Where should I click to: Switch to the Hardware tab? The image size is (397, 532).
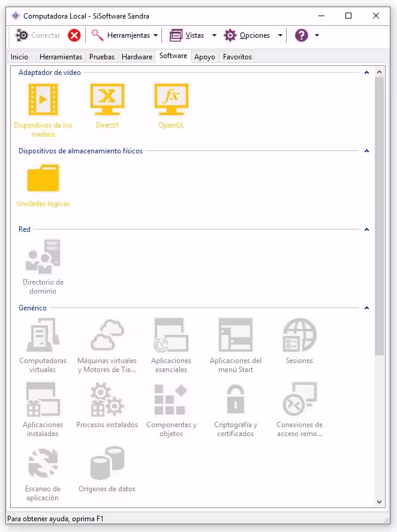pos(137,57)
